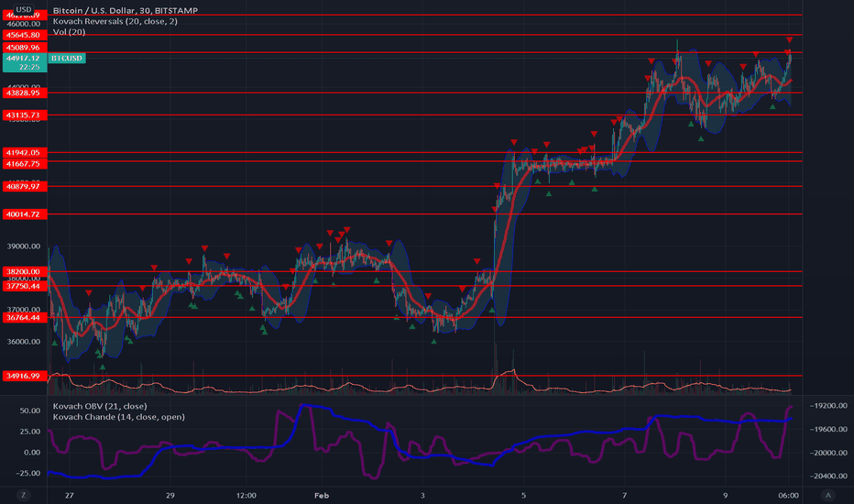
Task: Click the Z timezone button on time axis
Action: [x=23, y=495]
